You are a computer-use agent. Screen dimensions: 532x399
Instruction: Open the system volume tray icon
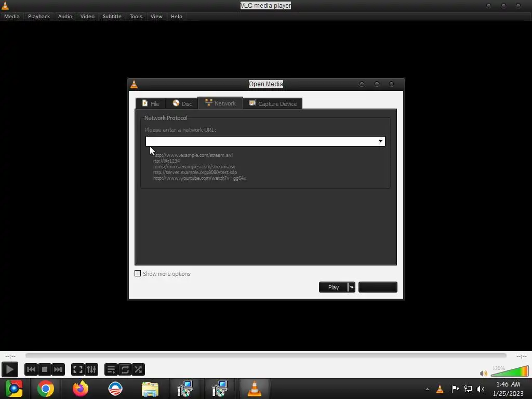481,389
